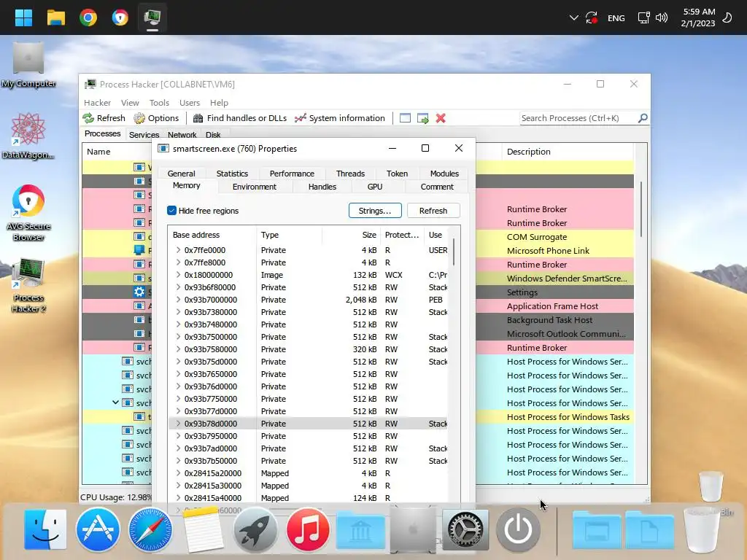
Task: Open the Hacker menu
Action: [97, 102]
